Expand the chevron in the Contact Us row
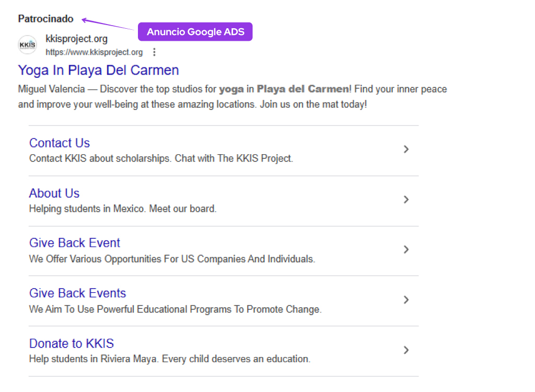This screenshot has width=535, height=392. point(406,149)
